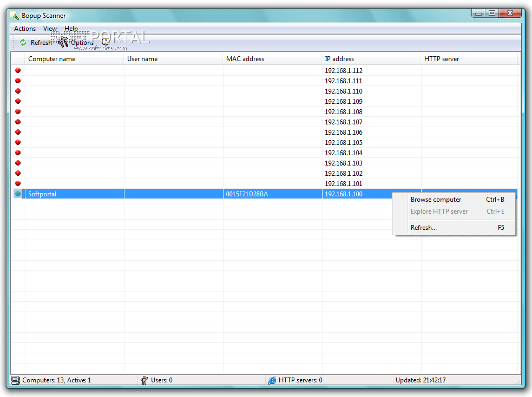
Task: Sort by Computer name column header
Action: [74, 58]
